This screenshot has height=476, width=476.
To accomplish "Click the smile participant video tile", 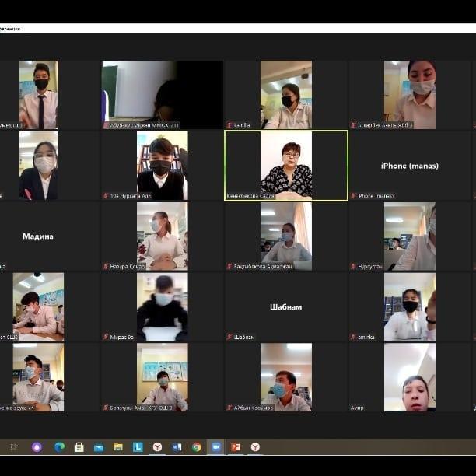I will pos(285,94).
